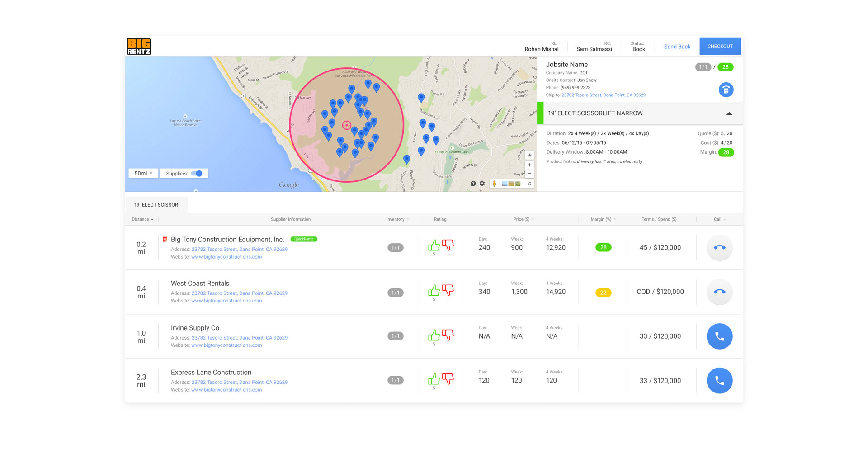Hang up call with Big Tony Construction
Screen dimensions: 868x449
tap(720, 247)
